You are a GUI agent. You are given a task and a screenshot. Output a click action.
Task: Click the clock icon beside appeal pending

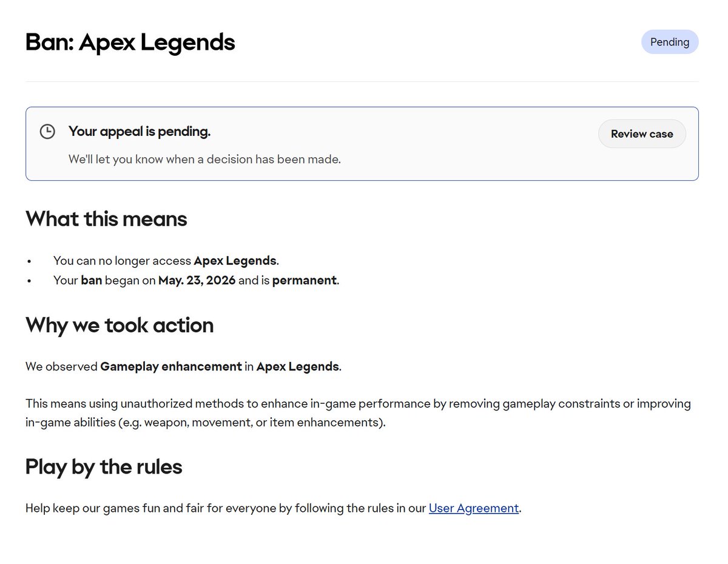(47, 131)
